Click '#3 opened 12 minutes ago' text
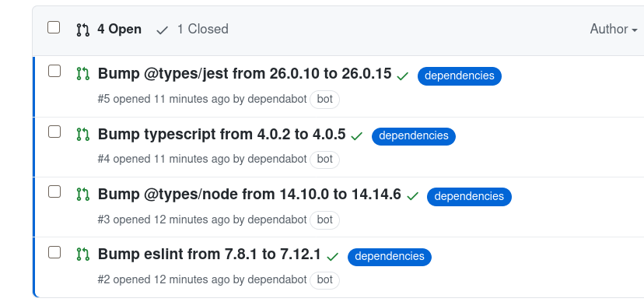Image resolution: width=644 pixels, height=302 pixels. 163,219
